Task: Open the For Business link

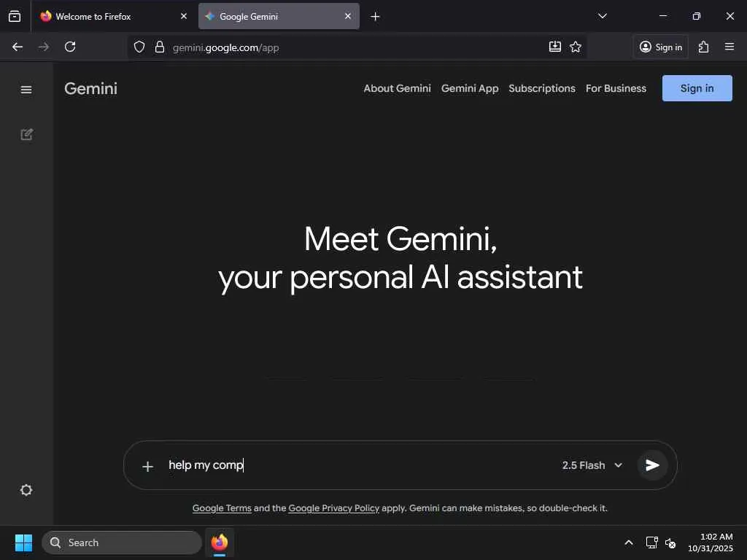Action: (616, 88)
